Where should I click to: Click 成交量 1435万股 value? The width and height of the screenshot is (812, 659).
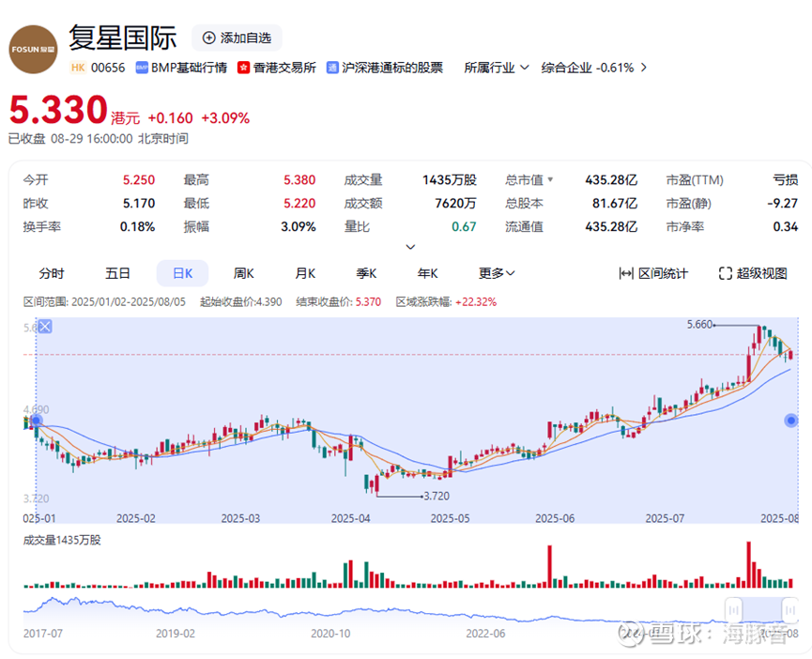click(449, 180)
